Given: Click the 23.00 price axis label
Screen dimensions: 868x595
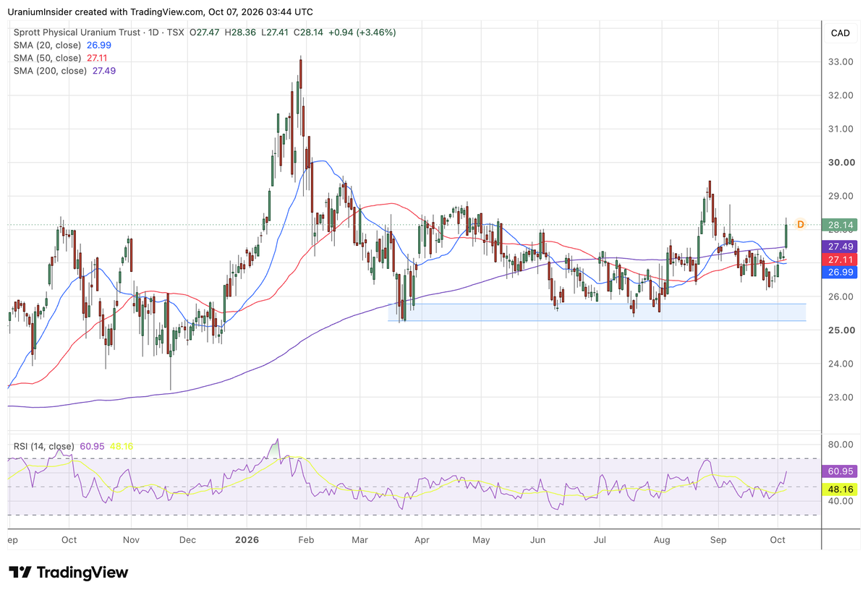Looking at the screenshot, I should pyautogui.click(x=840, y=397).
